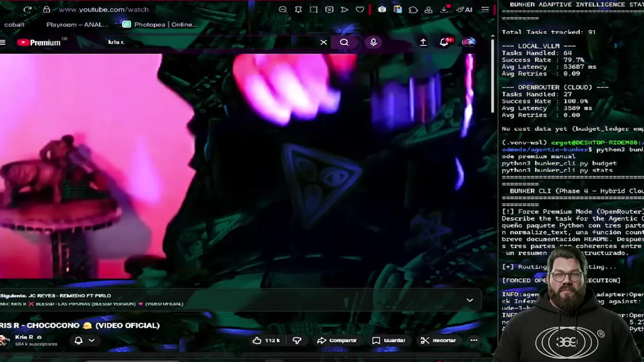
Task: Click the Mix KRIS R X BLESSD playlist title
Action: coord(92,304)
